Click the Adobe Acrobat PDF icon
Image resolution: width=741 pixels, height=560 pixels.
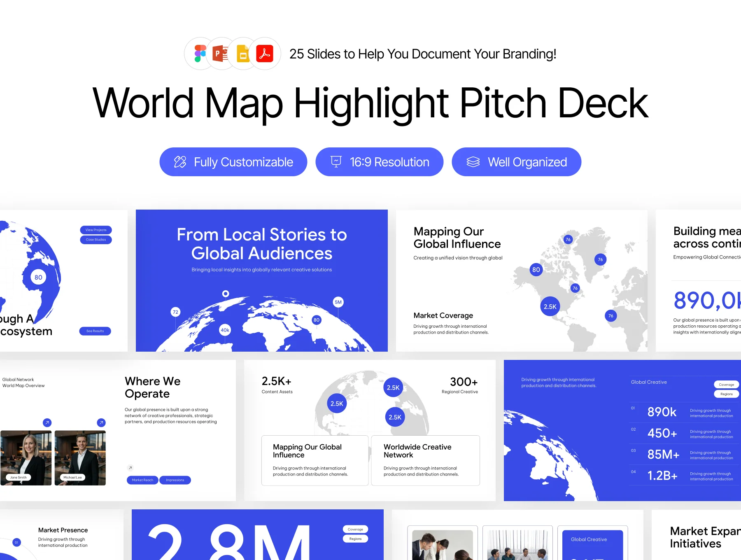pyautogui.click(x=265, y=54)
